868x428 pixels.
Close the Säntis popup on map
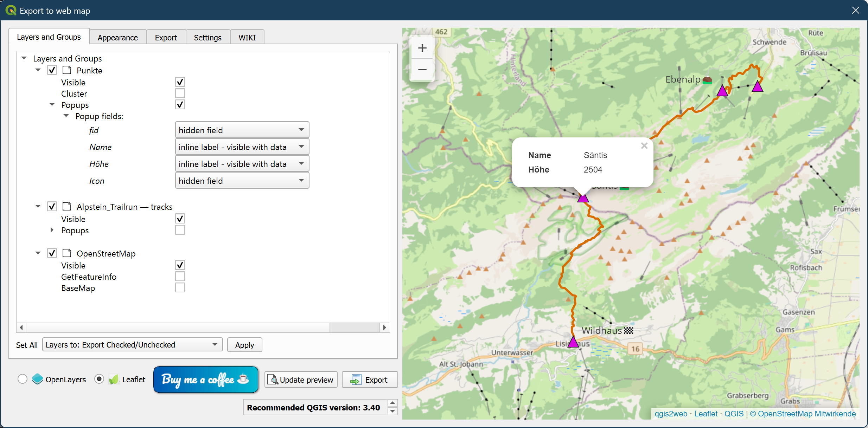coord(644,146)
